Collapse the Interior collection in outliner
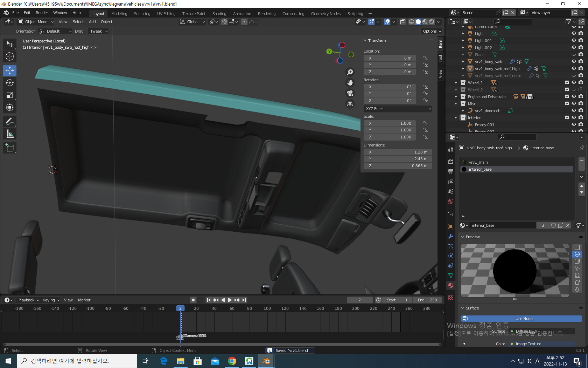 point(456,118)
